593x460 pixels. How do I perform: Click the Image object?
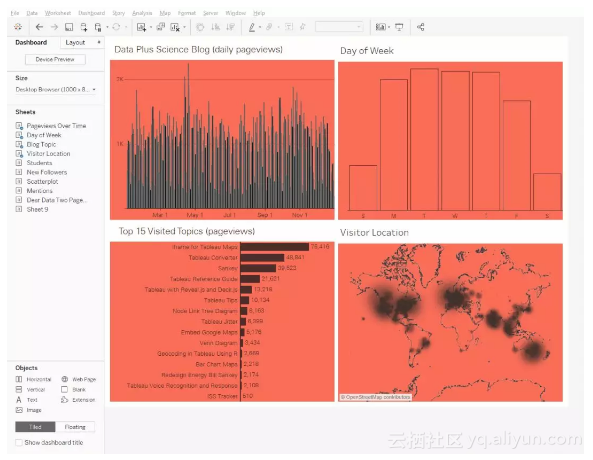click(x=28, y=410)
